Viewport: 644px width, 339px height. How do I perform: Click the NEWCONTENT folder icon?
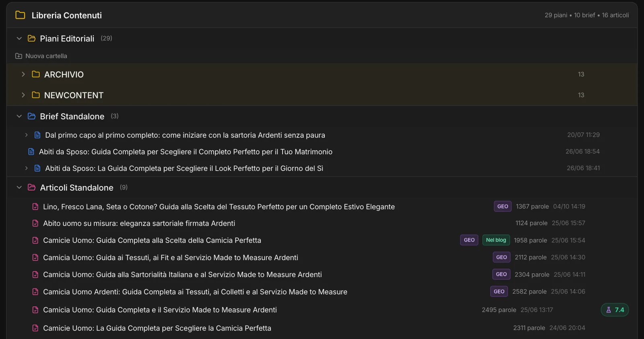[36, 95]
